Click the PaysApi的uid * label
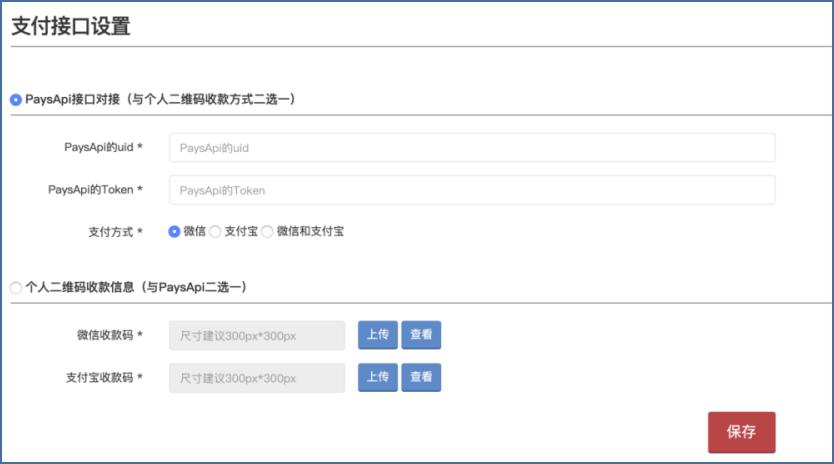 click(x=103, y=147)
